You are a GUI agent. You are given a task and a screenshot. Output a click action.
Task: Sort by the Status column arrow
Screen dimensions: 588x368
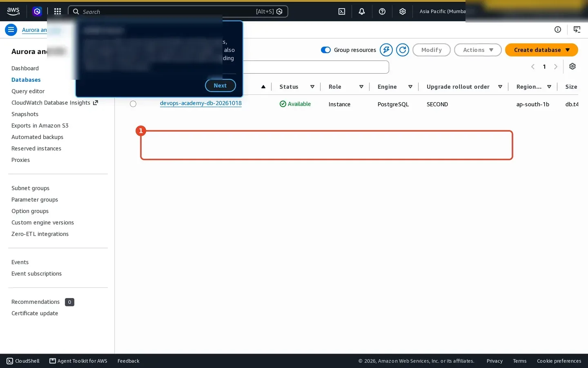click(x=312, y=87)
